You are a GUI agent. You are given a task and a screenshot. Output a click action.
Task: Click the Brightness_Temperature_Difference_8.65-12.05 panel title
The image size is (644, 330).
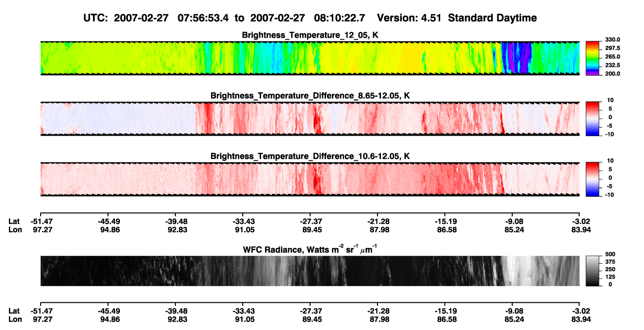tap(310, 95)
